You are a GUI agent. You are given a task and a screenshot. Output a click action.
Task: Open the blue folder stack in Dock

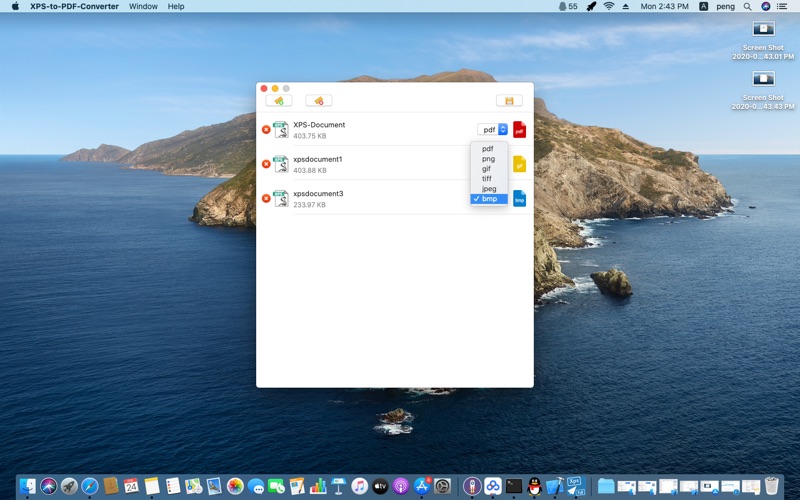pyautogui.click(x=606, y=486)
